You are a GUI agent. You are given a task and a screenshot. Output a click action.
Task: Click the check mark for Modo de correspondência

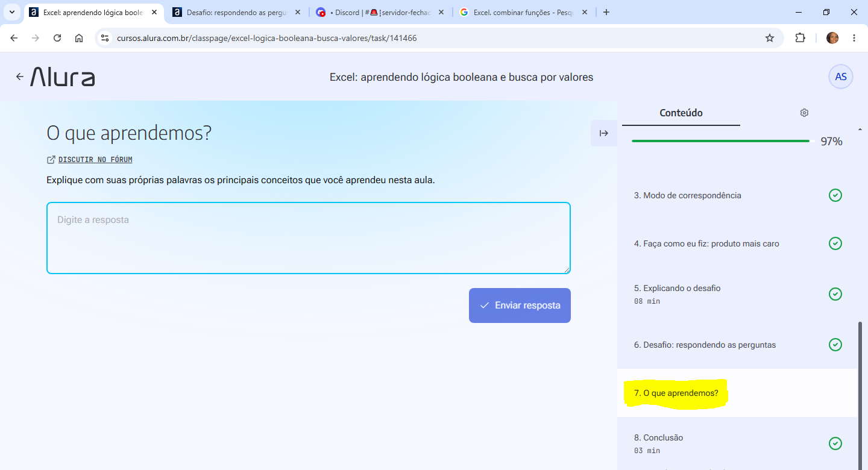(x=835, y=195)
